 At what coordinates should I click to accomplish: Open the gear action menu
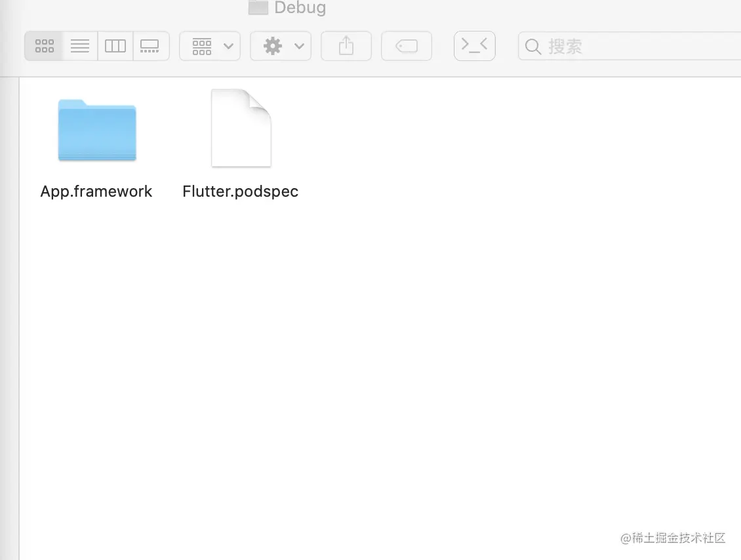click(x=281, y=46)
